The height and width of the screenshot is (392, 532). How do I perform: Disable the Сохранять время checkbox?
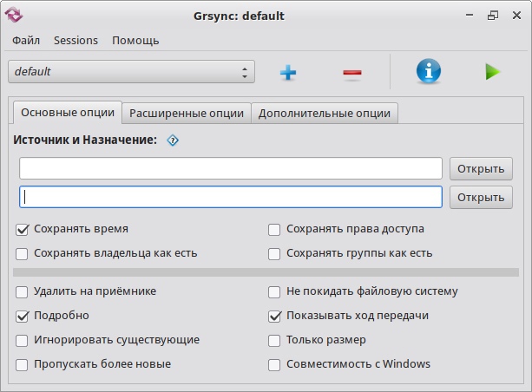[x=23, y=230]
